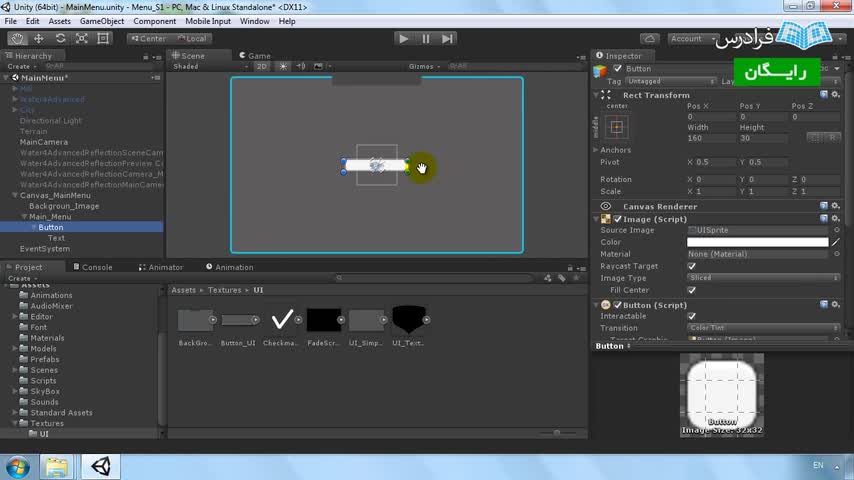The image size is (854, 480).
Task: Step forward one frame
Action: [447, 39]
